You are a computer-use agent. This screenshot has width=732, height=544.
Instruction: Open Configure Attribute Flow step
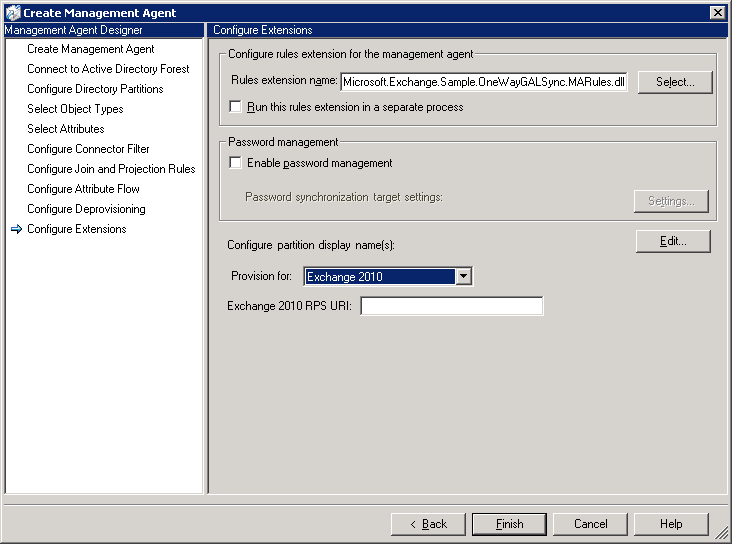(x=84, y=189)
